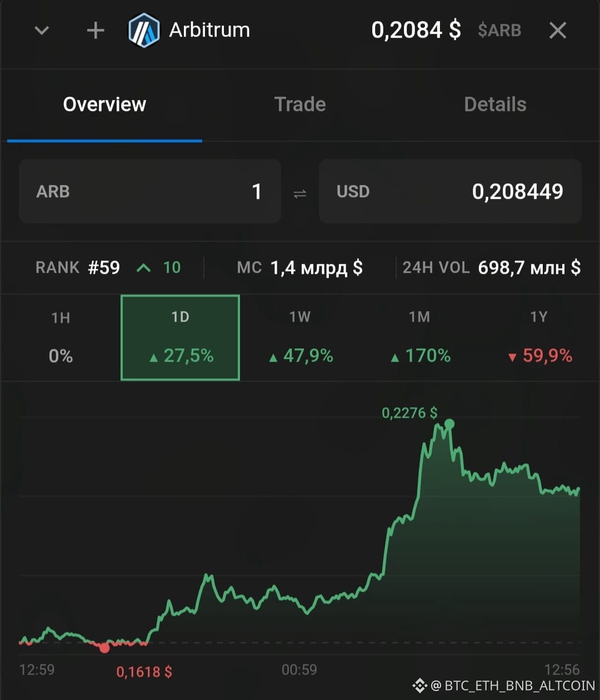
Task: Swap currencies with the arrows icon
Action: coord(300,193)
